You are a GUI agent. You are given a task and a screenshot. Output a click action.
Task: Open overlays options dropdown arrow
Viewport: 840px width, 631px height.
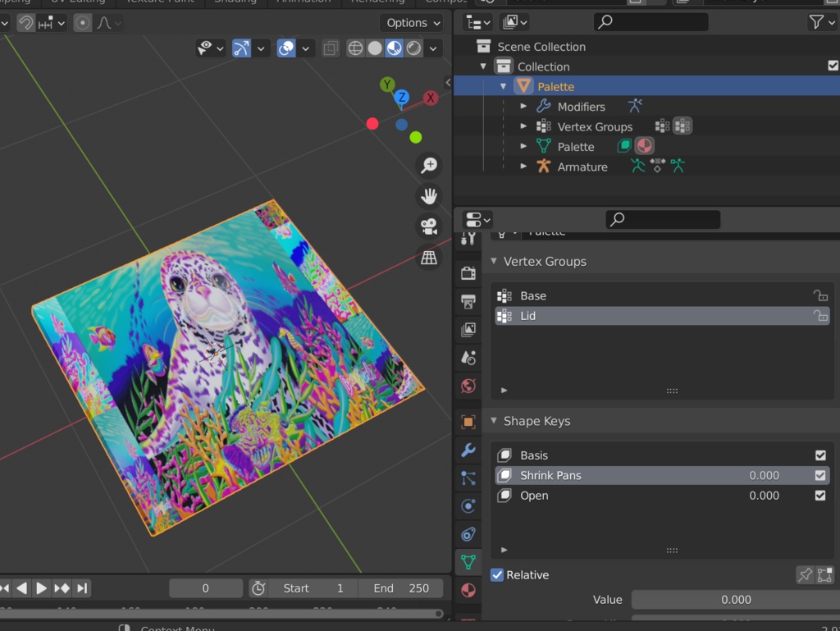[x=305, y=48]
